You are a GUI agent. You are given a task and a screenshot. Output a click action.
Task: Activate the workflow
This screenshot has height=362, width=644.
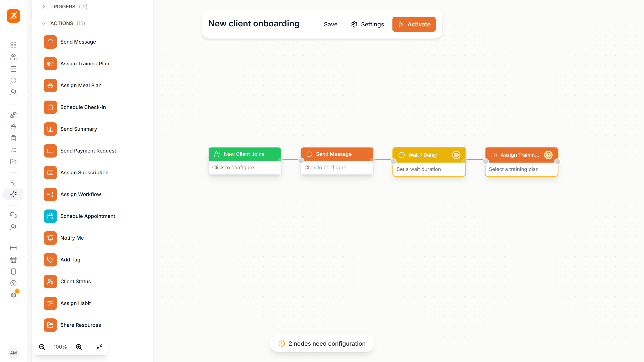pos(414,24)
